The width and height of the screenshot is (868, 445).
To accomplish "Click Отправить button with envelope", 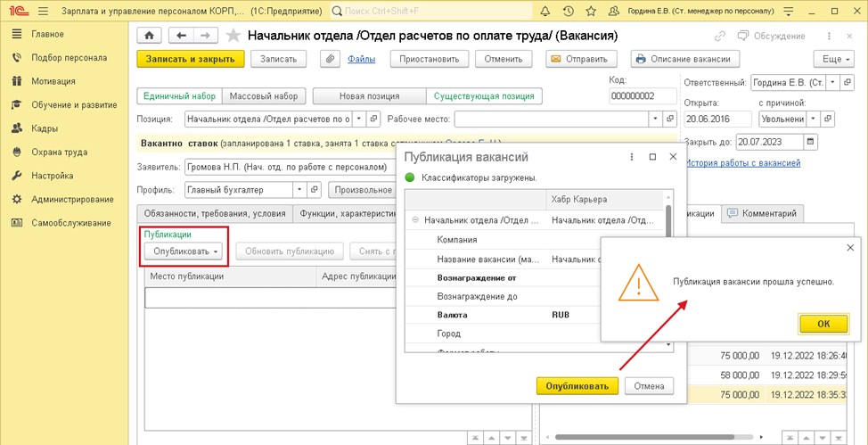I will (581, 59).
